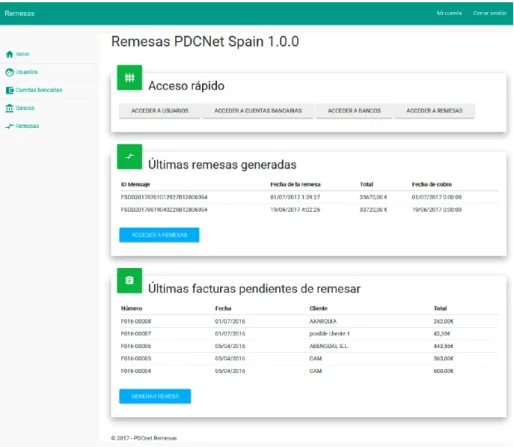Click the blue GENERAR REMESA button
514x447 pixels.
pyautogui.click(x=155, y=396)
